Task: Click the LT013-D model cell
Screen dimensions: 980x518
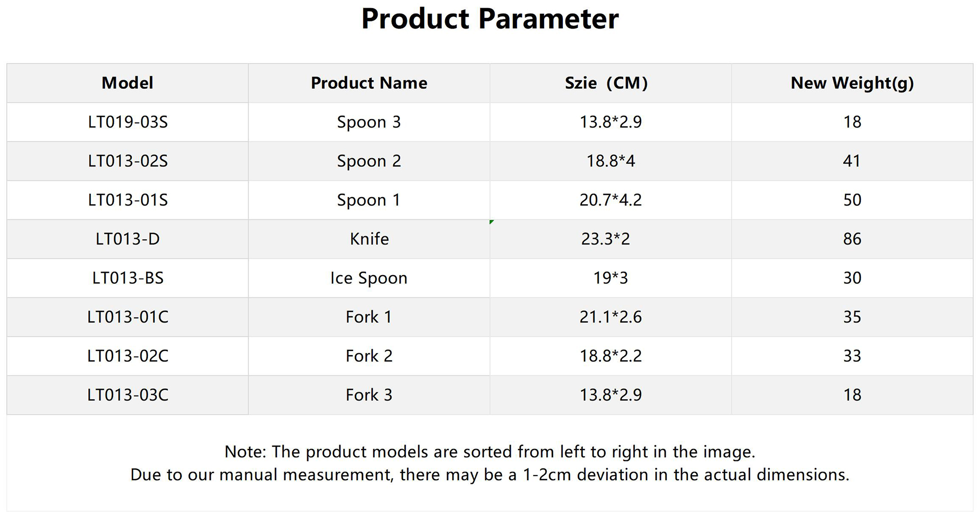Action: coord(128,239)
